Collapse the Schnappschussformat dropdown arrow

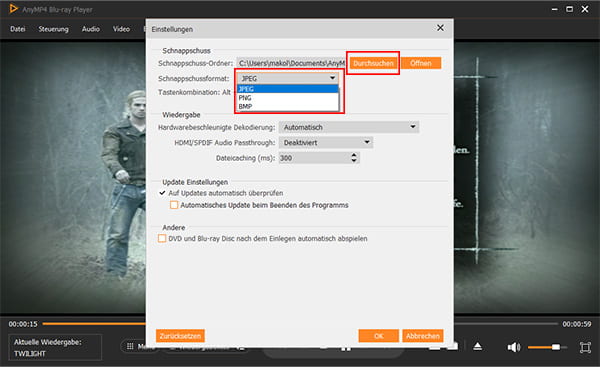point(332,78)
